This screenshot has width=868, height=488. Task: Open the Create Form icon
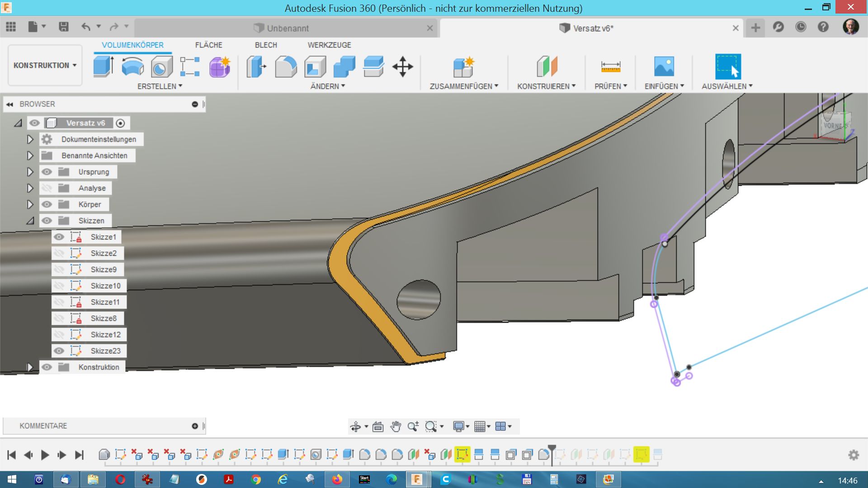220,66
